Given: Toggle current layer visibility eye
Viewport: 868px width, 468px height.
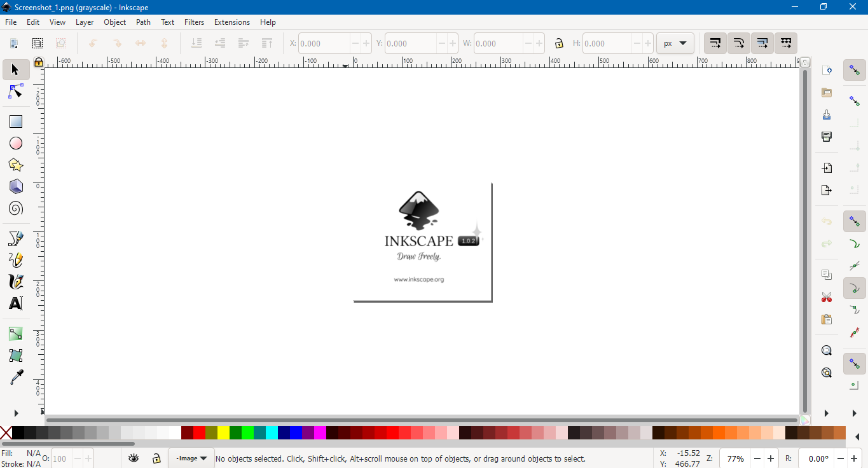Looking at the screenshot, I should 134,458.
